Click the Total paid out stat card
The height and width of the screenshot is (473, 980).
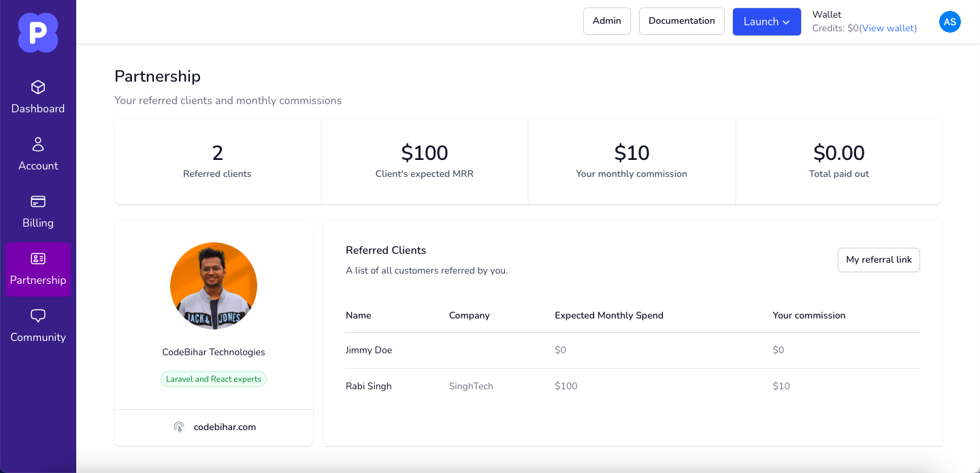pyautogui.click(x=838, y=161)
